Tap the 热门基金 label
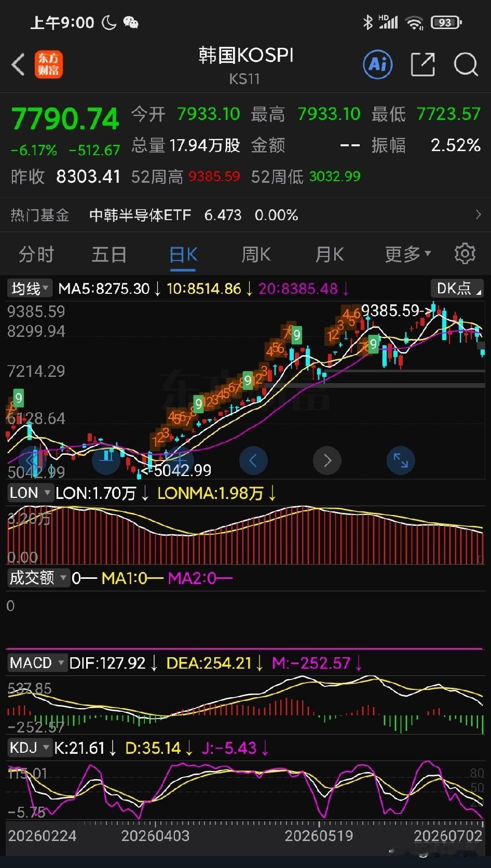Image resolution: width=491 pixels, height=868 pixels. (40, 215)
